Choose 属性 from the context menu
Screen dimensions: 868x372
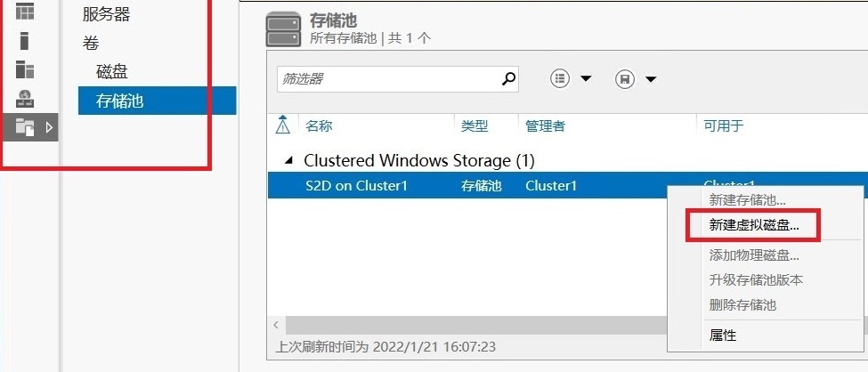click(722, 335)
